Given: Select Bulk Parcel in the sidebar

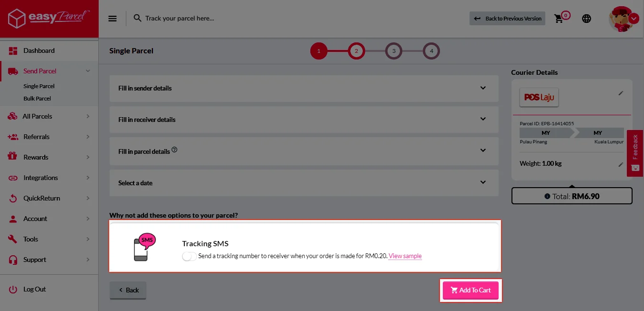Looking at the screenshot, I should [37, 99].
